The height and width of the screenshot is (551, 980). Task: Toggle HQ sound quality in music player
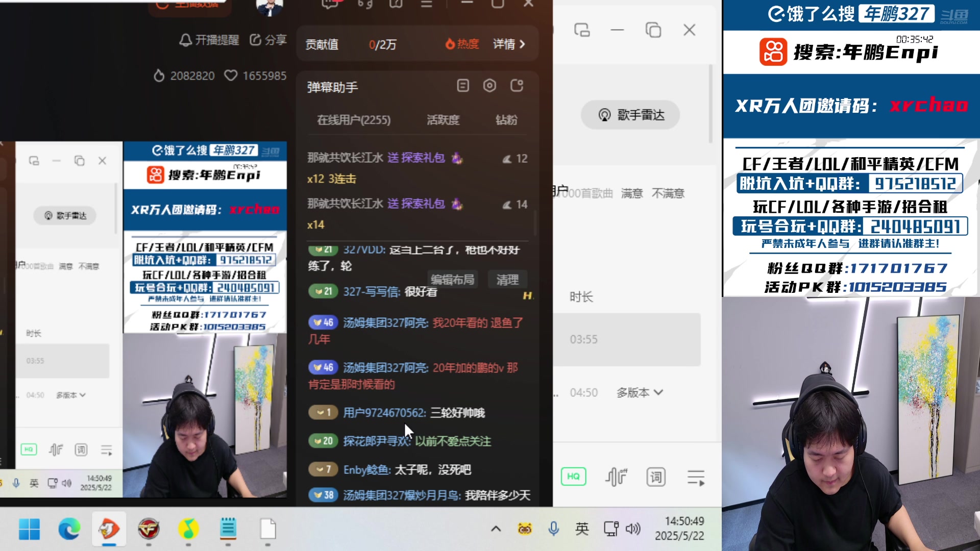click(573, 477)
